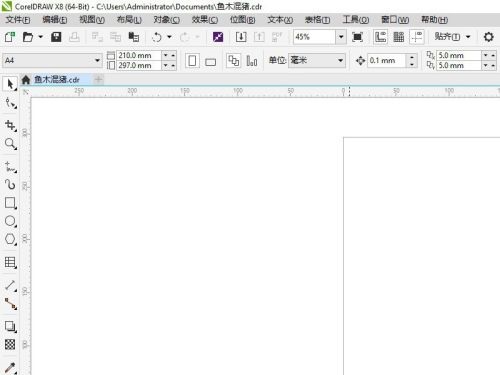
Task: Select the Zoom magnifier tool
Action: [x=10, y=144]
